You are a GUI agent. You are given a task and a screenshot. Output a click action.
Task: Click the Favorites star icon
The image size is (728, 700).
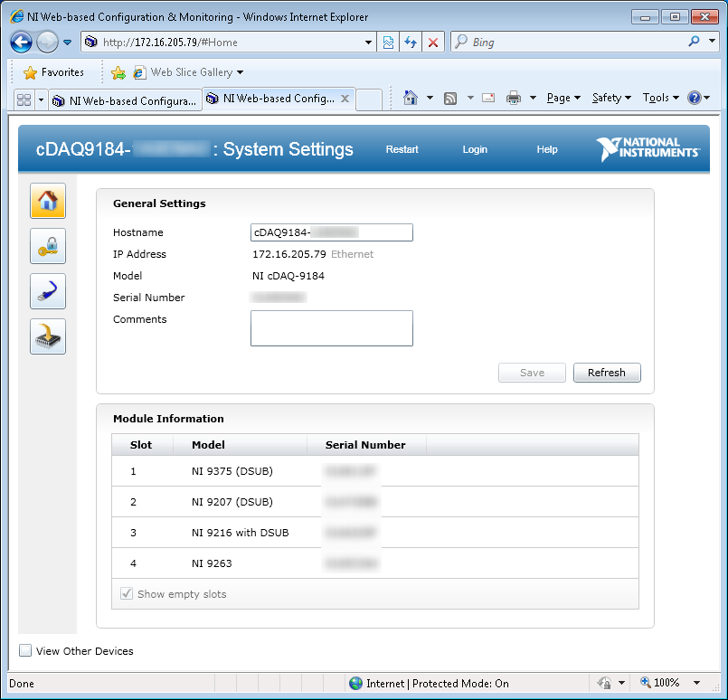[30, 72]
